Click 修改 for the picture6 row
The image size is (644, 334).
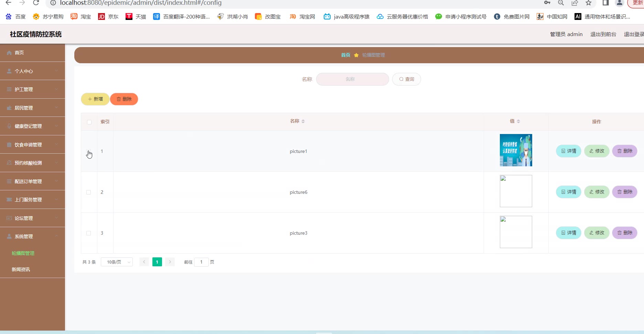(x=597, y=192)
